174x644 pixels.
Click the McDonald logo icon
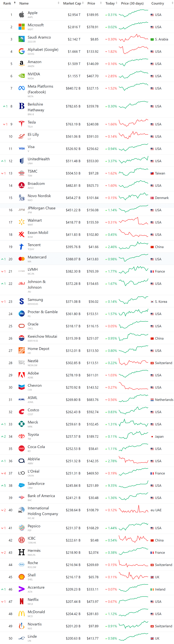(22, 614)
